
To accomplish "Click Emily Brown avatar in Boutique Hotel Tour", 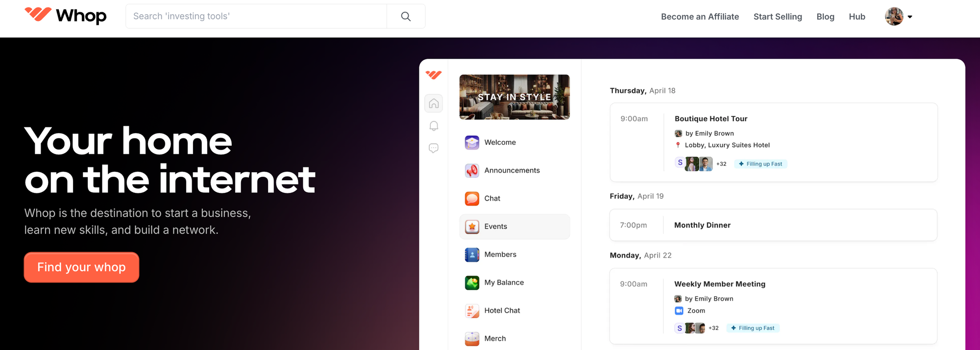I will 678,133.
